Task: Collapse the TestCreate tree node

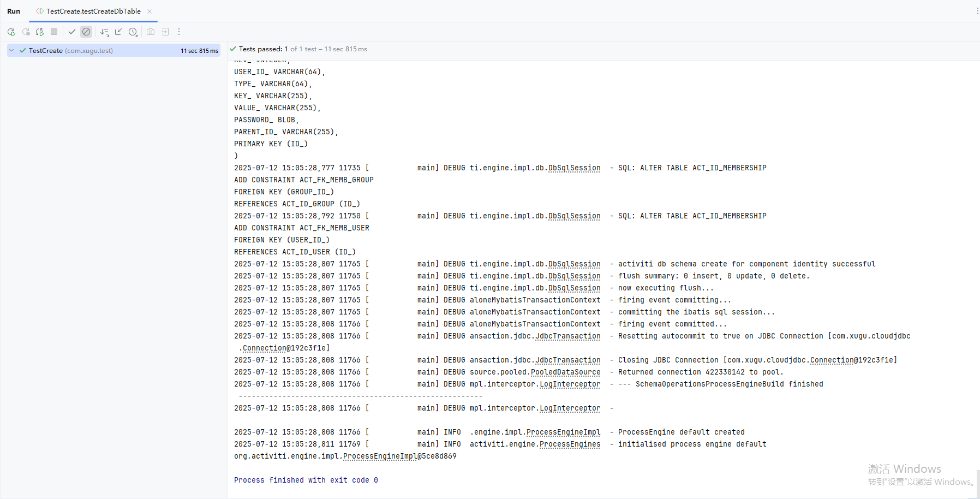Action: (11, 51)
